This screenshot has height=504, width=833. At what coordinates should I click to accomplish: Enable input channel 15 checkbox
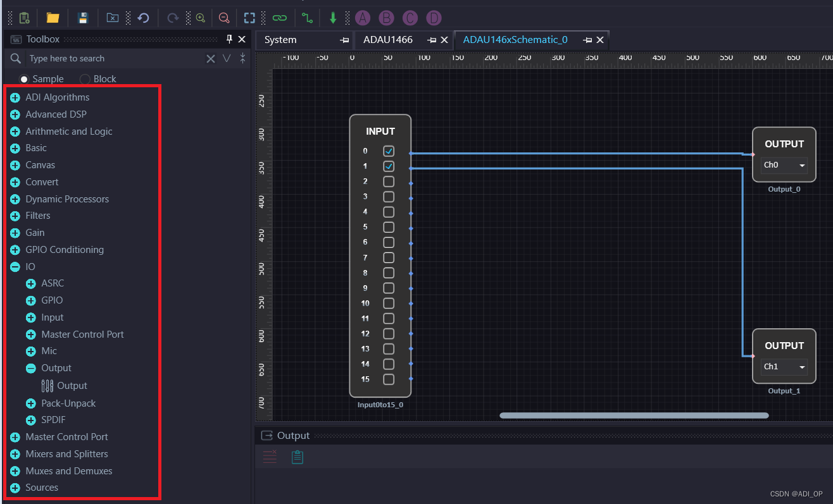coord(389,379)
